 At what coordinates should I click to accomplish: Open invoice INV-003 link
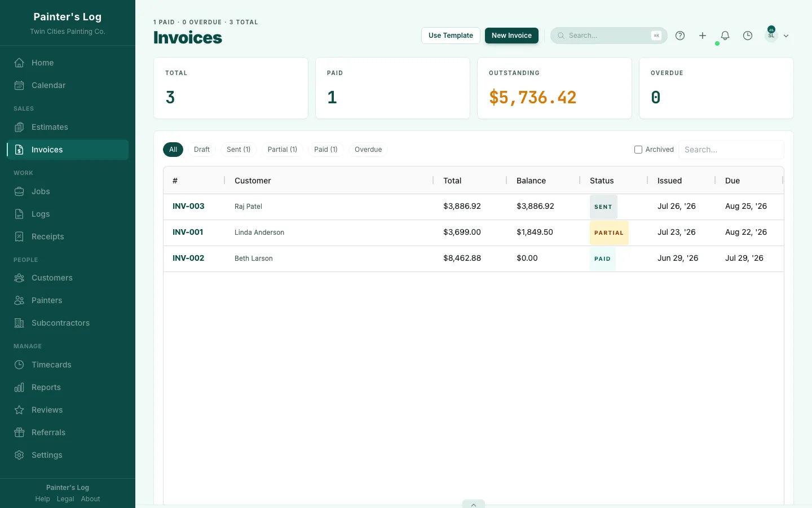click(188, 207)
